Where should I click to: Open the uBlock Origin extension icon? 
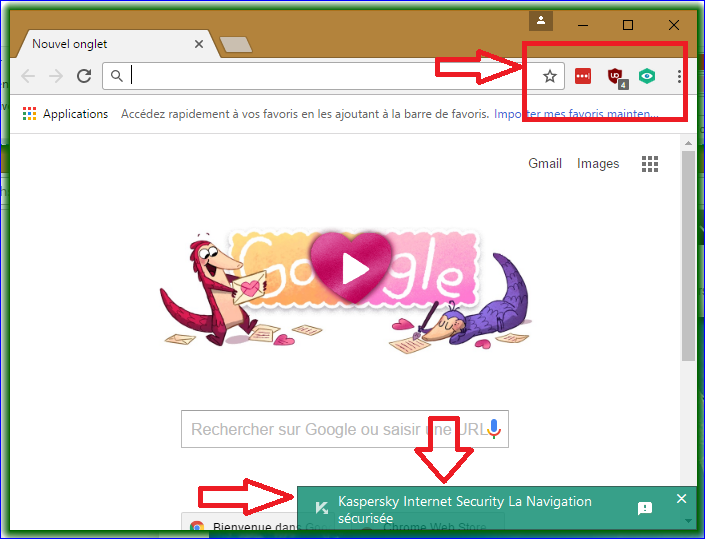tap(616, 77)
